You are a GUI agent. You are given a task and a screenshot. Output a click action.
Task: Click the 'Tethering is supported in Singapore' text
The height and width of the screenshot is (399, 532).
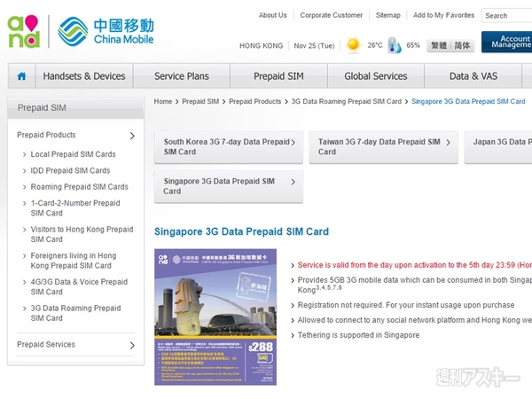(x=358, y=335)
